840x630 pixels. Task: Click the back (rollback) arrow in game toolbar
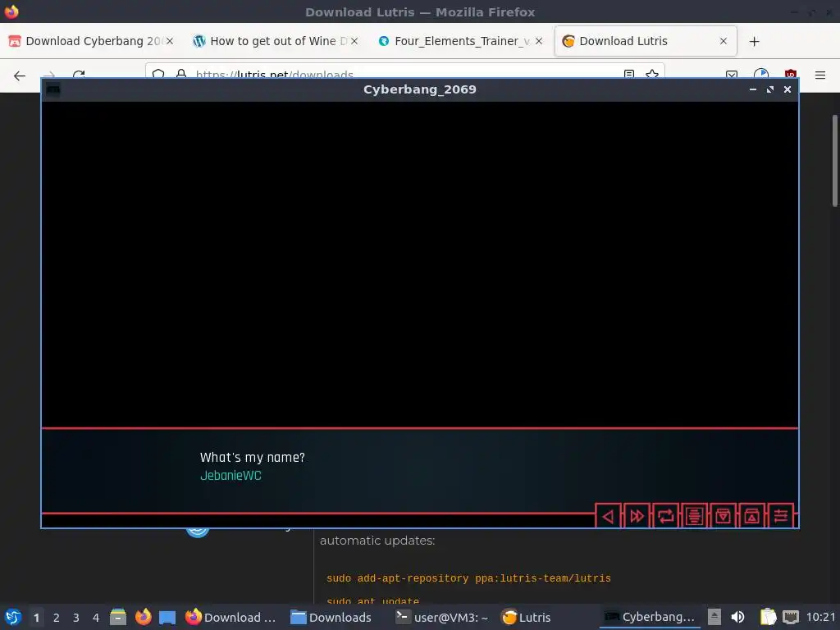(x=608, y=516)
